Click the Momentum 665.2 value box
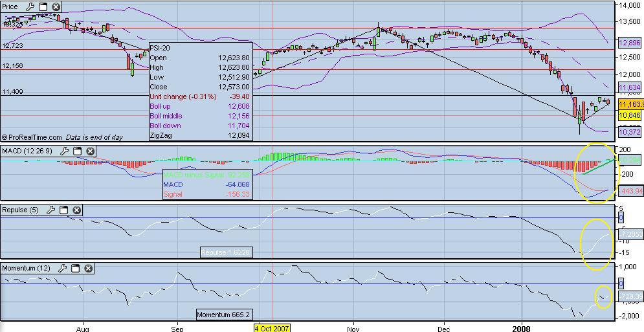The width and height of the screenshot is (644, 332). pos(223,315)
